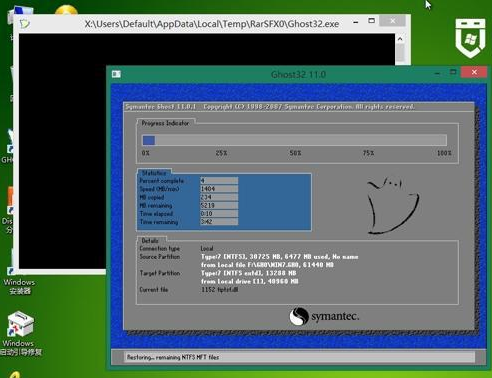
Task: Click the 75% progress scale label
Action: click(368, 153)
